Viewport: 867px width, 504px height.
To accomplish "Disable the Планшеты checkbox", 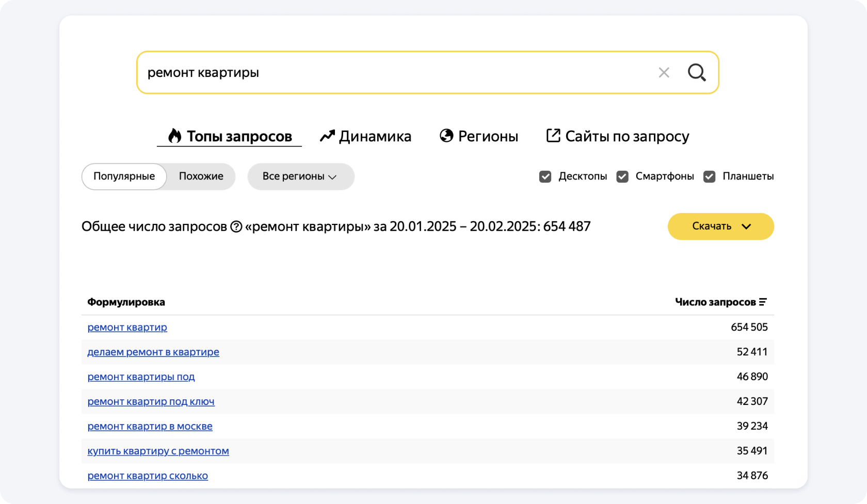I will 710,177.
